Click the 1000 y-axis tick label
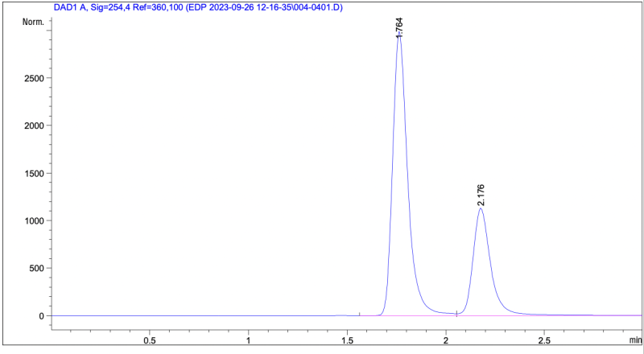The width and height of the screenshot is (644, 354). tap(35, 221)
